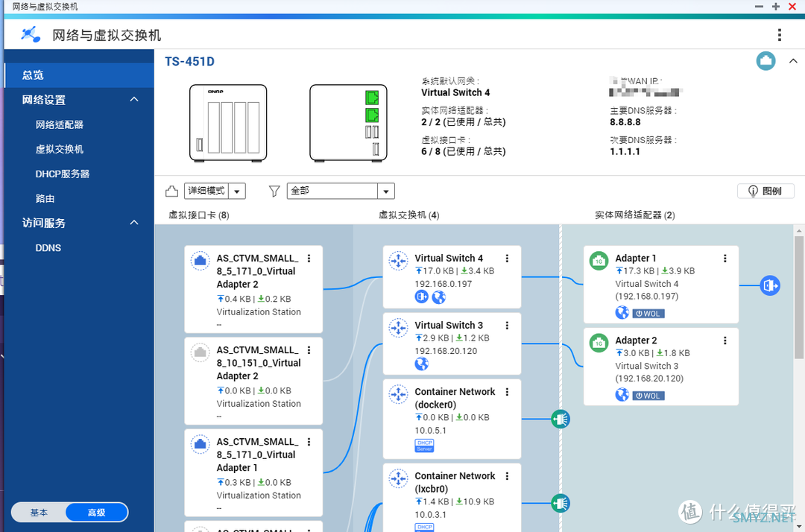Click the globe icon on Virtual Switch 3 card
The image size is (805, 532).
pyautogui.click(x=422, y=364)
